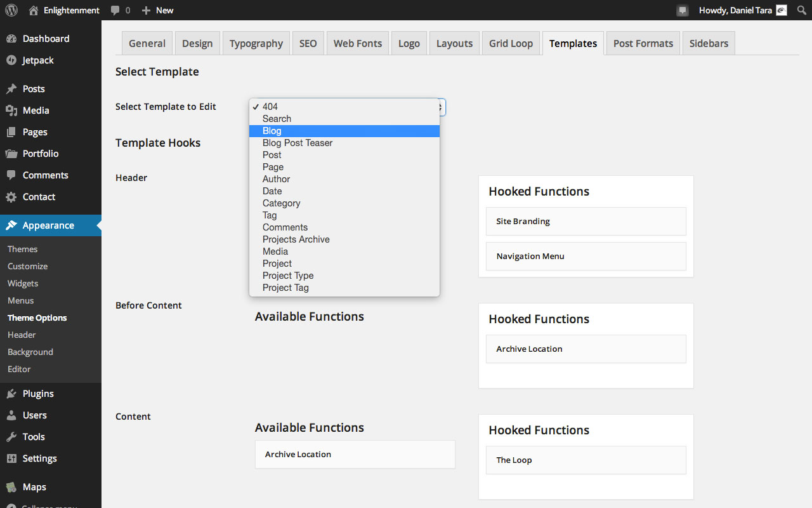Select Category from the template dropdown list
Image resolution: width=812 pixels, height=508 pixels.
344,203
